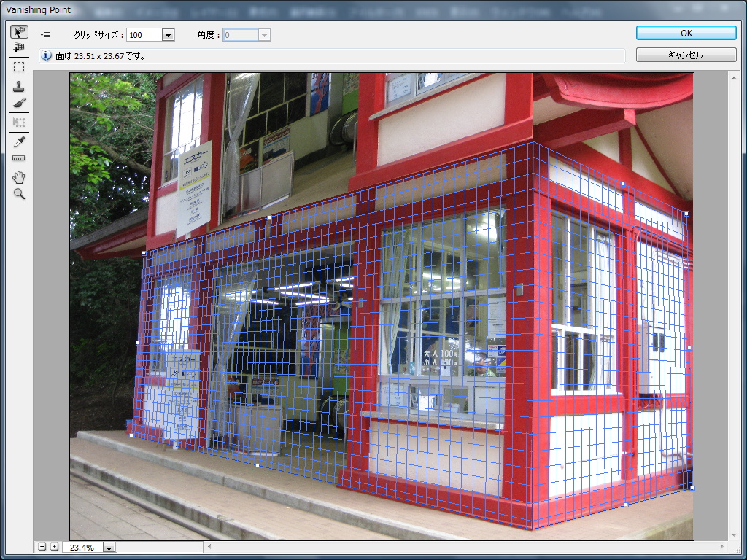The image size is (747, 560).
Task: Click the キャンセル cancel button
Action: tap(686, 55)
